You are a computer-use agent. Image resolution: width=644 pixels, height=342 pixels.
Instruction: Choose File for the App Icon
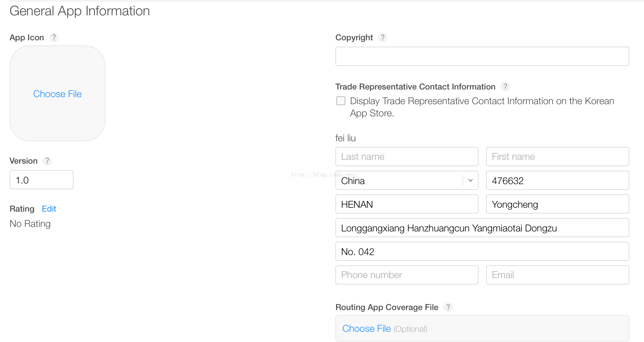pyautogui.click(x=57, y=94)
